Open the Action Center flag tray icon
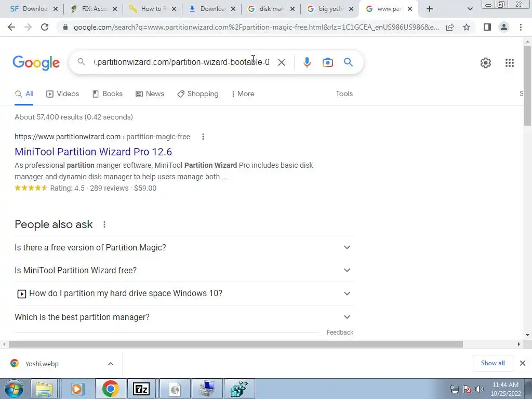The image size is (532, 399). click(x=467, y=389)
